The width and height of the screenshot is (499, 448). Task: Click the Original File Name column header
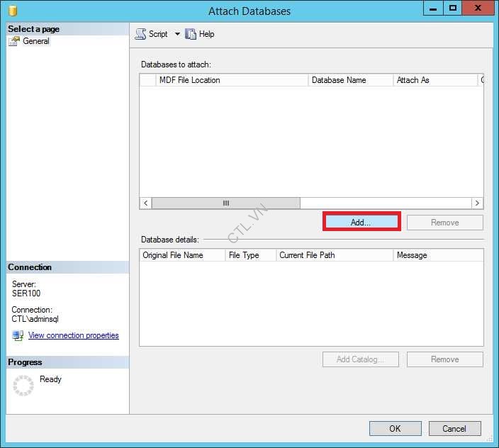(x=181, y=255)
